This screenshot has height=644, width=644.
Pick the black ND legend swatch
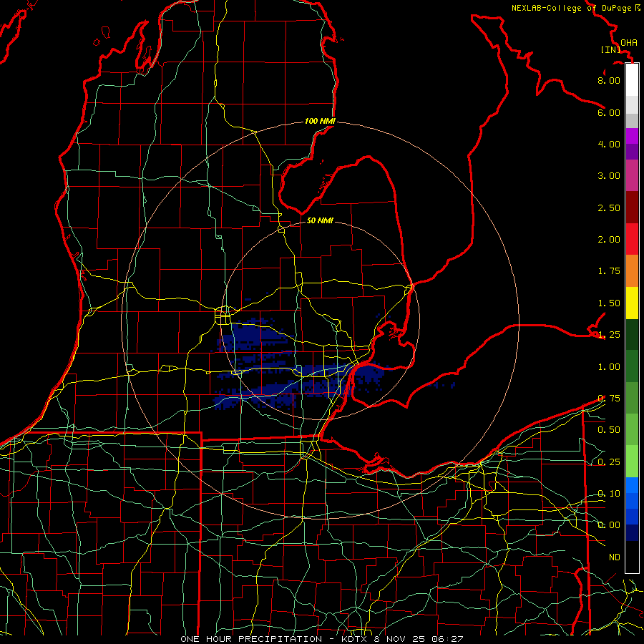pyautogui.click(x=632, y=557)
